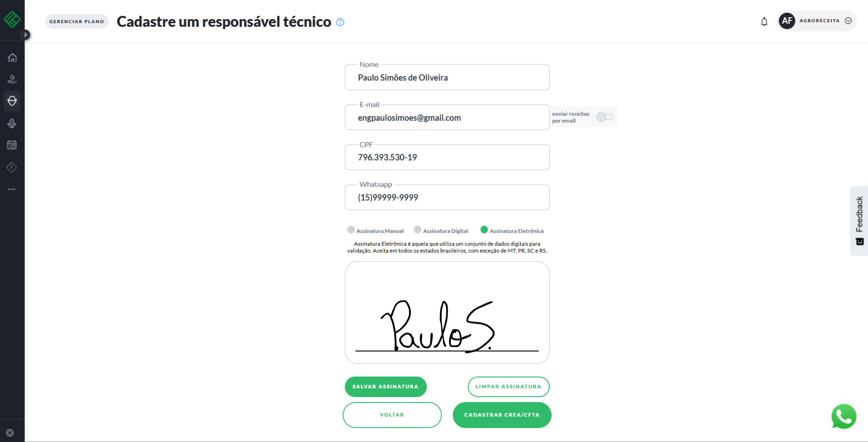Click Salvar Assinatura button

click(x=385, y=387)
